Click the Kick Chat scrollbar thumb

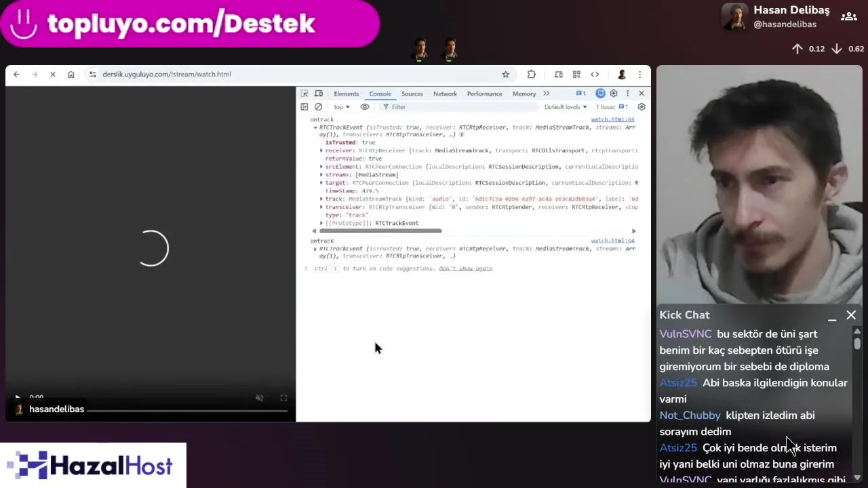coord(857,343)
